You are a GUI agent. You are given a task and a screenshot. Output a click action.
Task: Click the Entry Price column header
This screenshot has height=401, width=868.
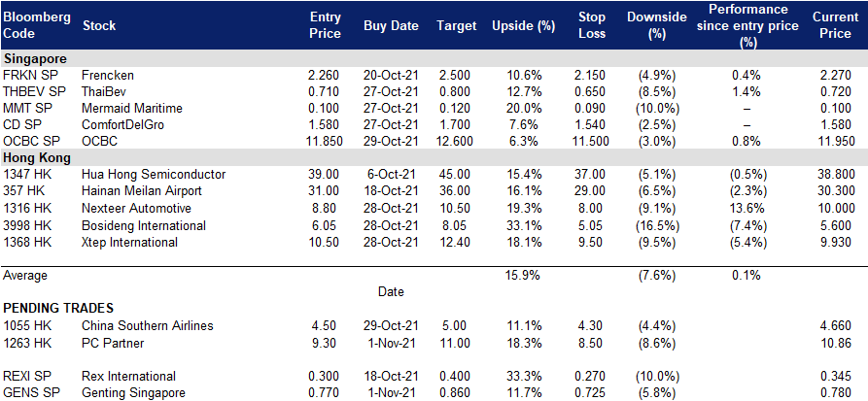point(325,25)
